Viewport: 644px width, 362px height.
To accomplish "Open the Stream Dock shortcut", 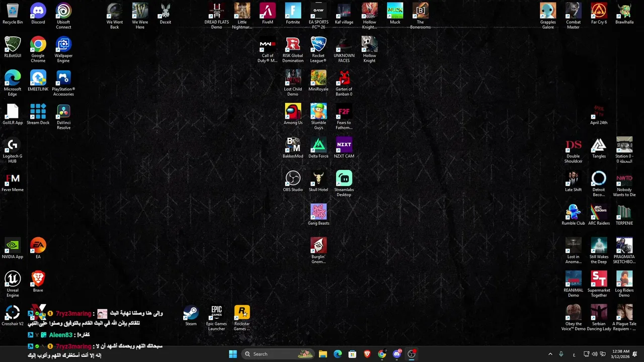I will [38, 114].
